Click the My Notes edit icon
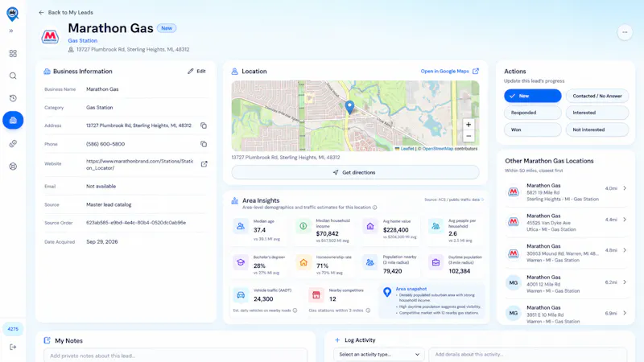 47,340
